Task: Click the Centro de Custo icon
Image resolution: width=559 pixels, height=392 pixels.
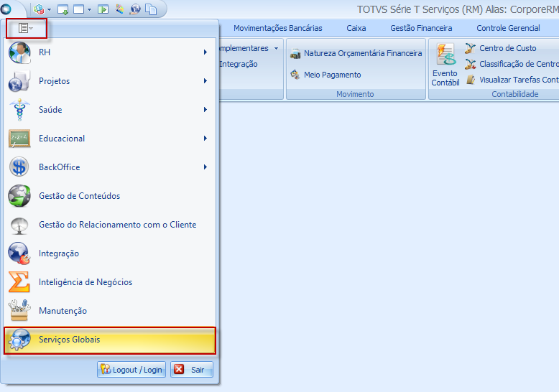Action: click(x=470, y=48)
